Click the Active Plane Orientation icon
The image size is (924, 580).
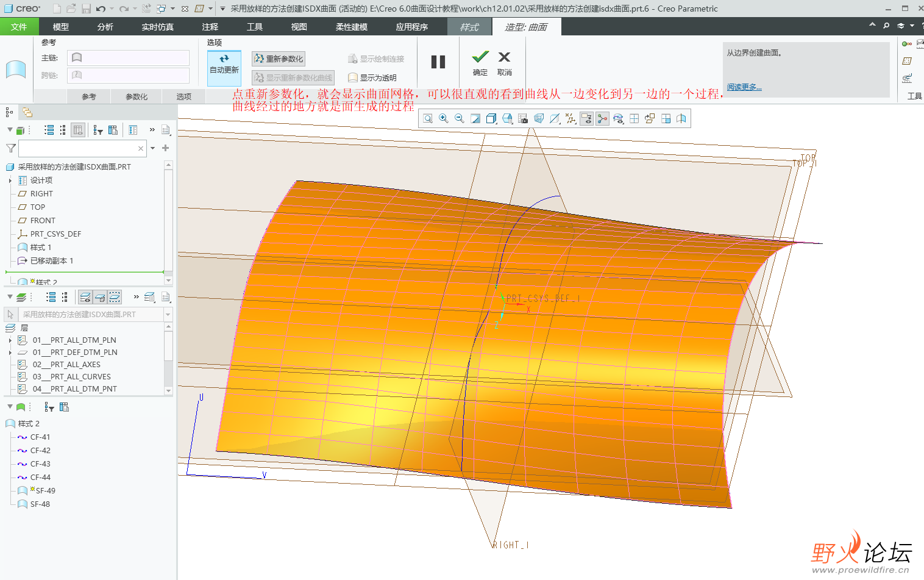(x=650, y=118)
